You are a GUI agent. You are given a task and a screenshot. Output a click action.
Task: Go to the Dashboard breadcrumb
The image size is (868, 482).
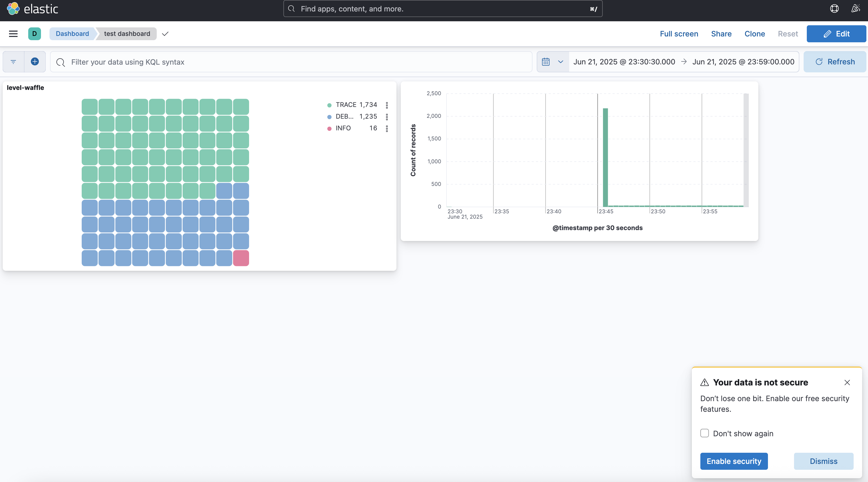(72, 34)
